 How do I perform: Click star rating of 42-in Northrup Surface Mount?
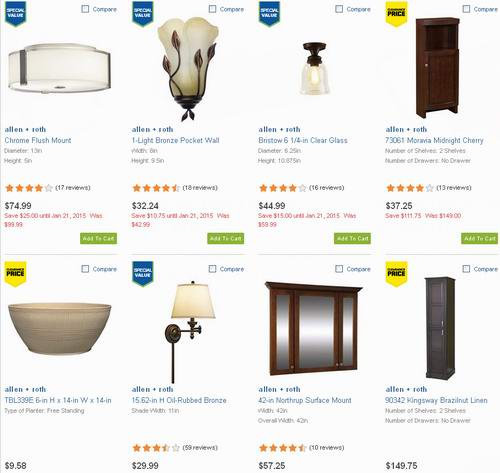[283, 448]
